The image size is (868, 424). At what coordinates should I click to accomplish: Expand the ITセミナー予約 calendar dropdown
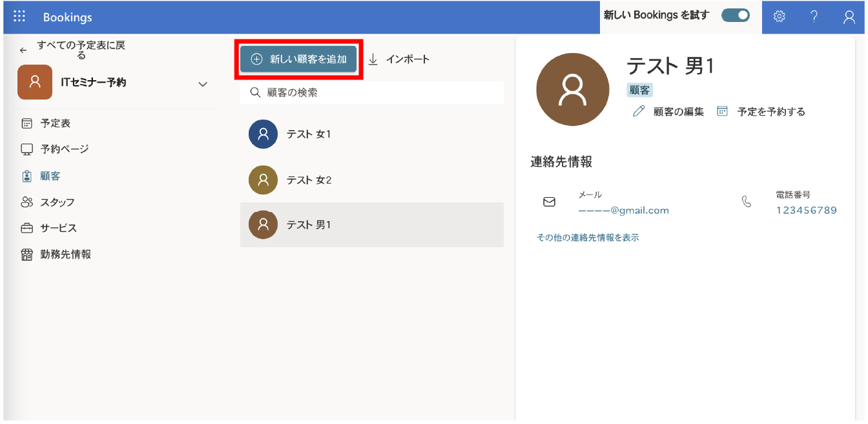[203, 84]
